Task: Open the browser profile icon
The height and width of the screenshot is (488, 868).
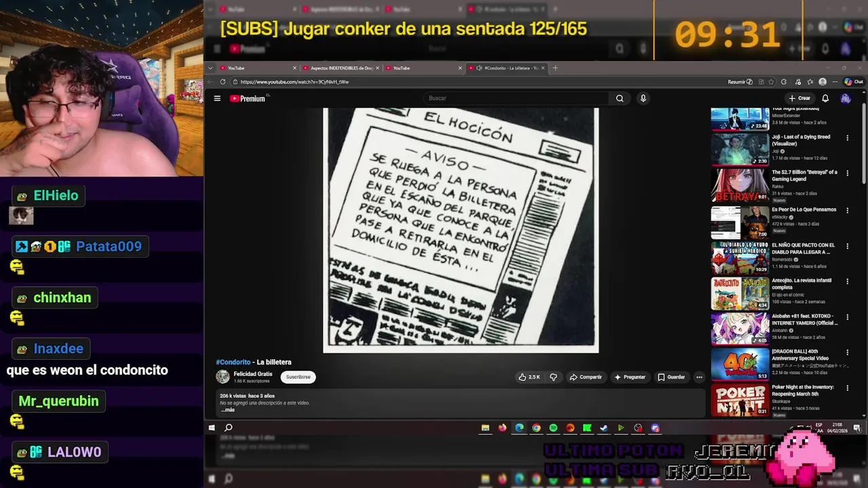Action: tap(823, 82)
